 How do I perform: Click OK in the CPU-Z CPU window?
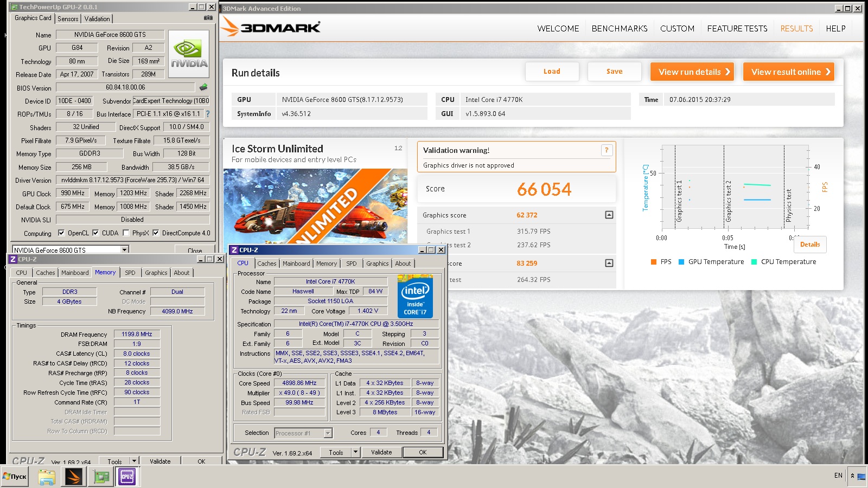pyautogui.click(x=423, y=452)
